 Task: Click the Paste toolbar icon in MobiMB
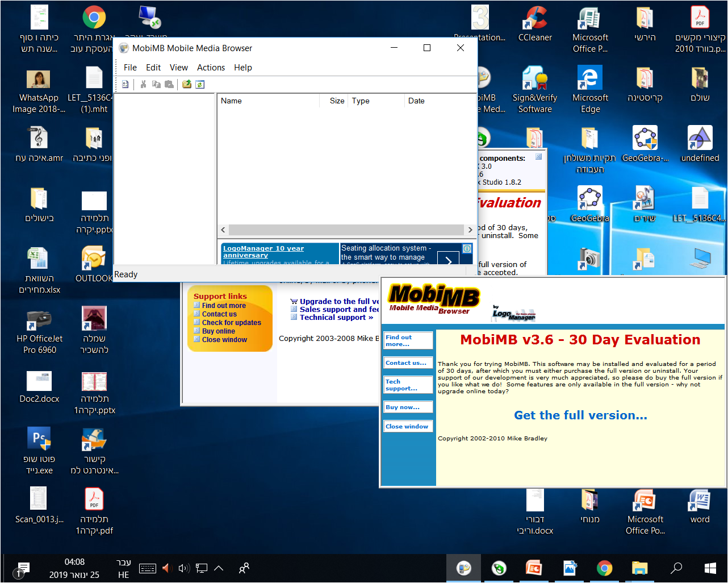(169, 85)
